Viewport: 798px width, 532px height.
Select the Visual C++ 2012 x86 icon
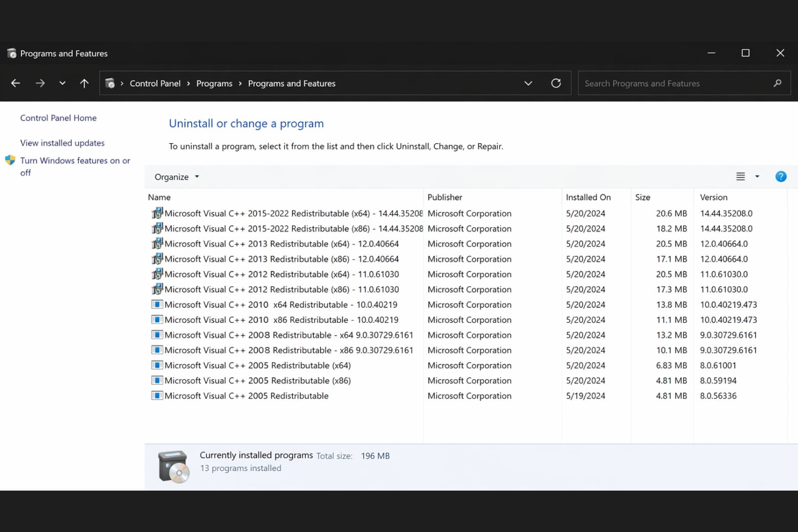point(157,289)
